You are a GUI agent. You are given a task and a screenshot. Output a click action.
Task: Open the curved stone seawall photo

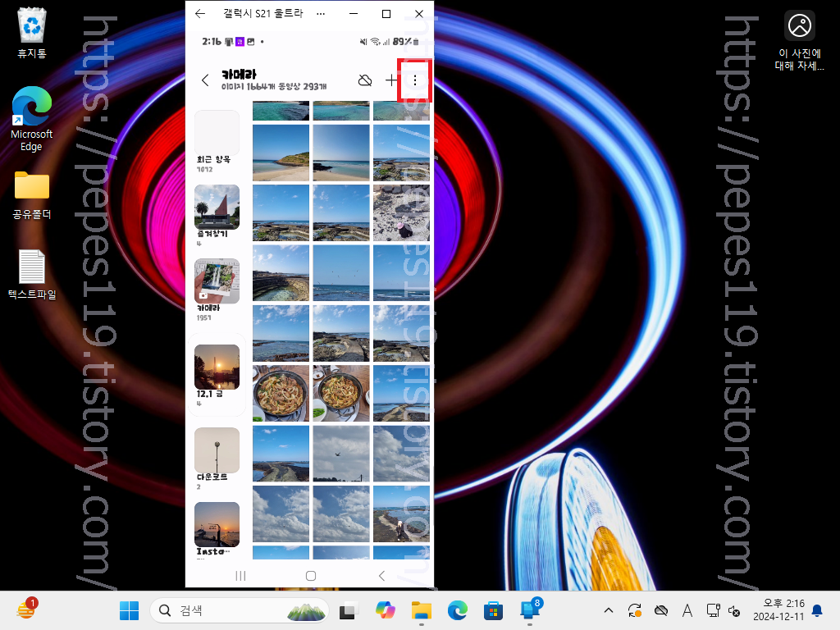tap(281, 273)
